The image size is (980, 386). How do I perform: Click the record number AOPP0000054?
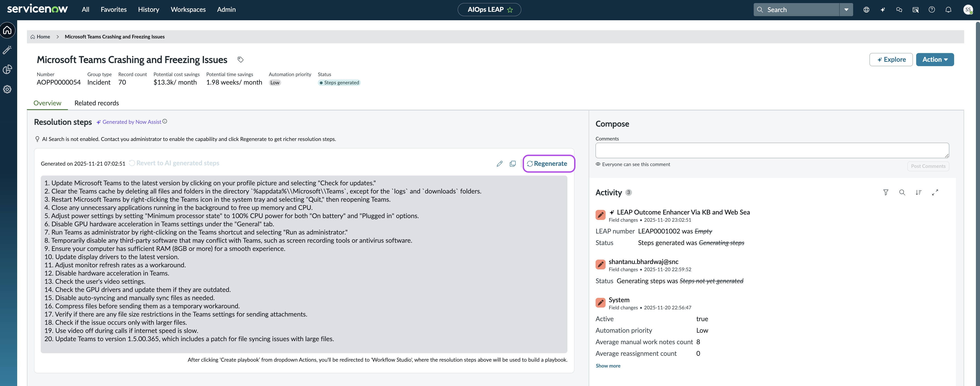(x=59, y=83)
